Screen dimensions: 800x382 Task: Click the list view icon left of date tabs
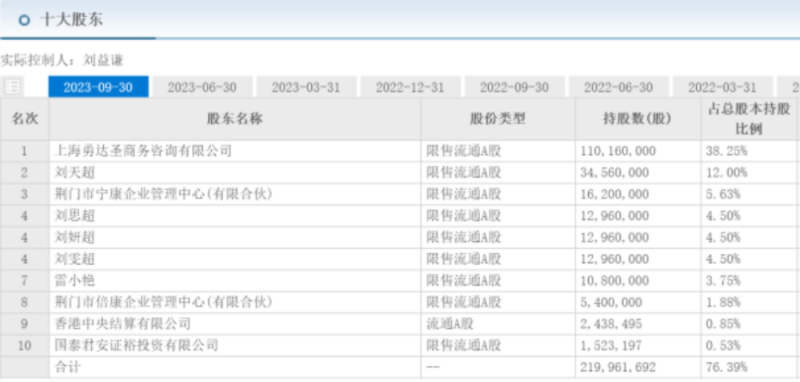coord(13,87)
